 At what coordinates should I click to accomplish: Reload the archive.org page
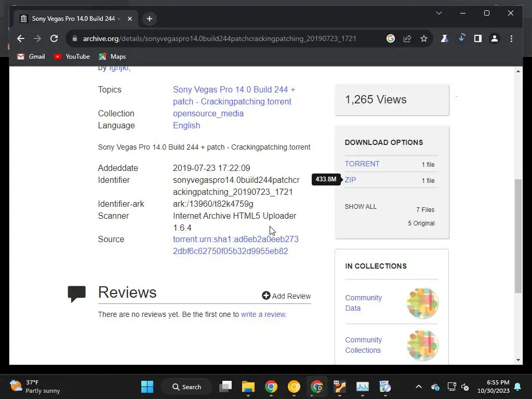[54, 38]
